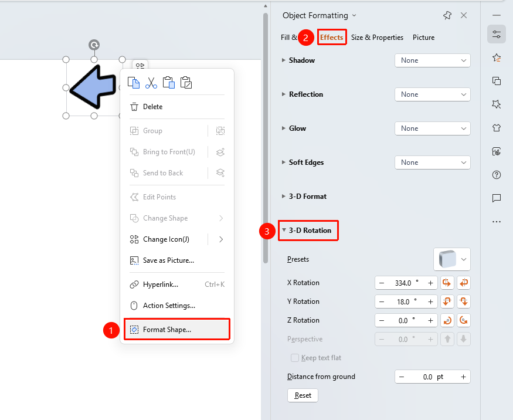Choose Save as Picture... in context menu
This screenshot has height=420, width=513.
[x=177, y=260]
